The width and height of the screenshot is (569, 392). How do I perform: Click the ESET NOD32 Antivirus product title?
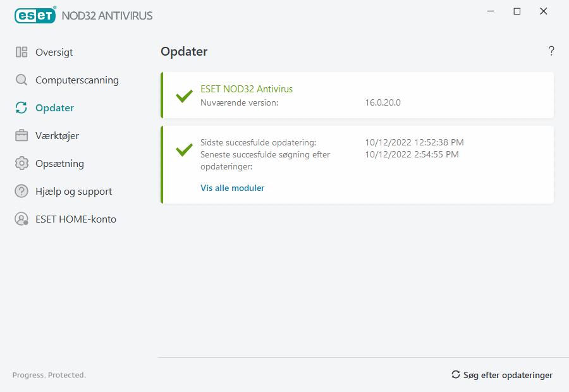[247, 89]
